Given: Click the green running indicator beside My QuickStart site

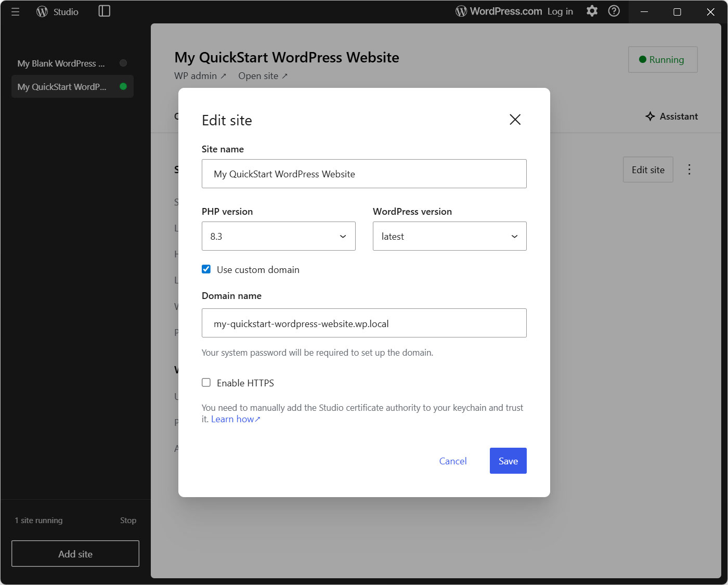Looking at the screenshot, I should click(123, 86).
